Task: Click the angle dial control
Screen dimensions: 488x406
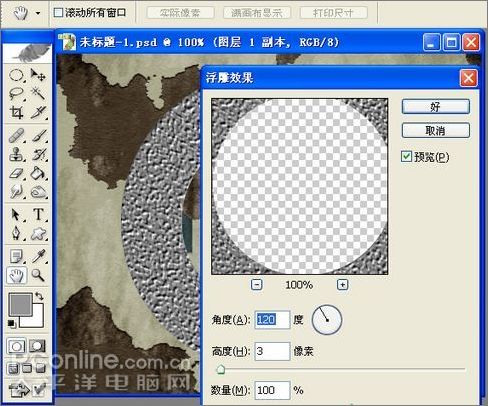Action: (x=327, y=319)
